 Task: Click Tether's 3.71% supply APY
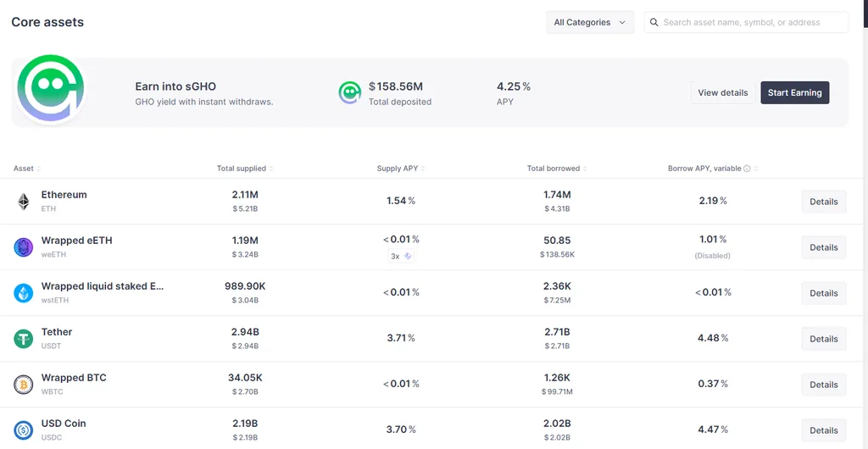tap(401, 338)
